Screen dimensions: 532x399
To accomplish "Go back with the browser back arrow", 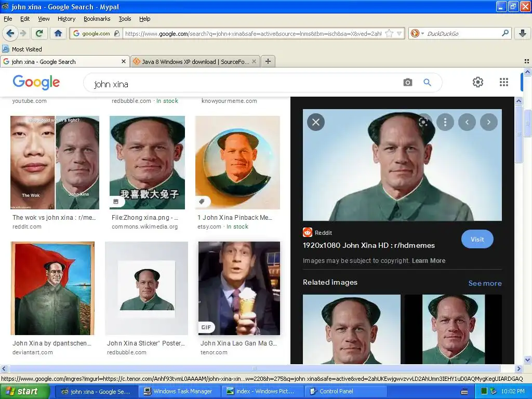I will [10, 33].
